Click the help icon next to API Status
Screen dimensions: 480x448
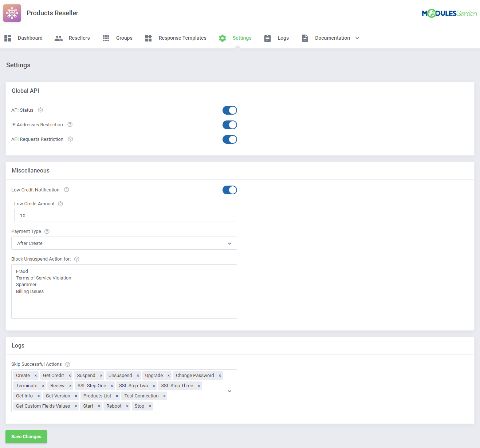pos(40,110)
